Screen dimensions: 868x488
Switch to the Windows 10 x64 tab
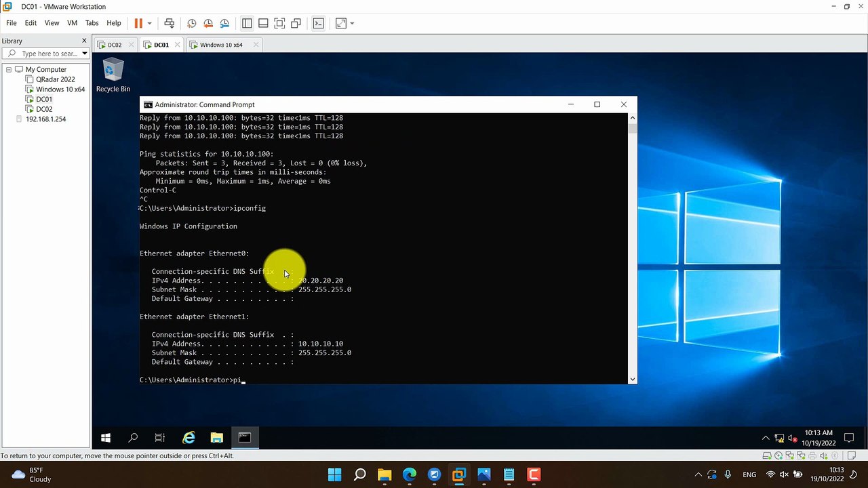(221, 45)
